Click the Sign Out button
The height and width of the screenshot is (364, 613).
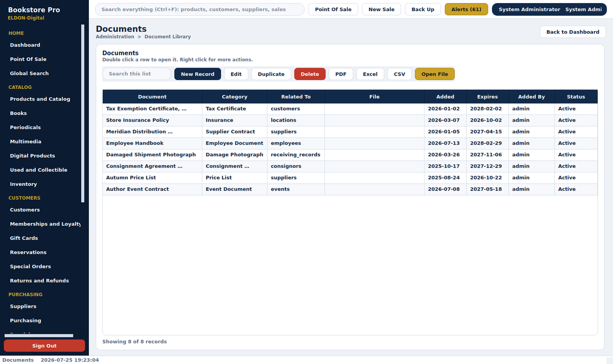point(44,346)
